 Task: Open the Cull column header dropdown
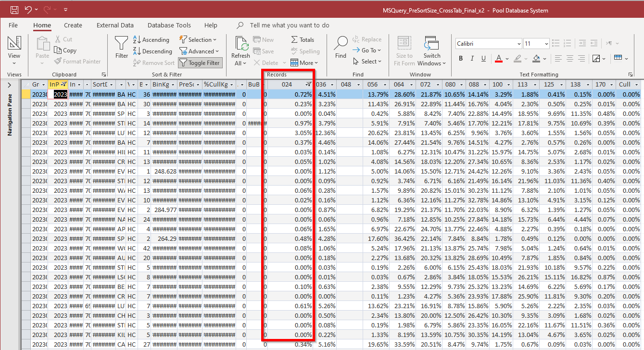[636, 85]
